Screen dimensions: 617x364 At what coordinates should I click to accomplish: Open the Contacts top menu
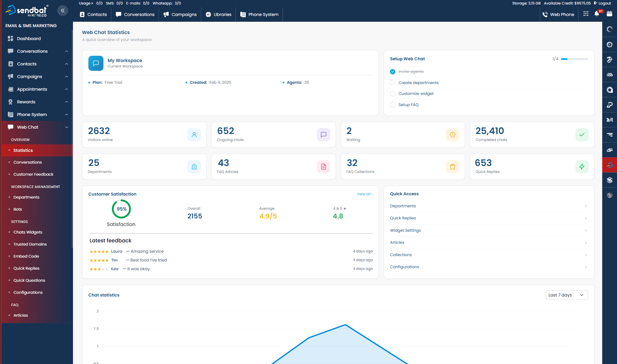point(93,14)
